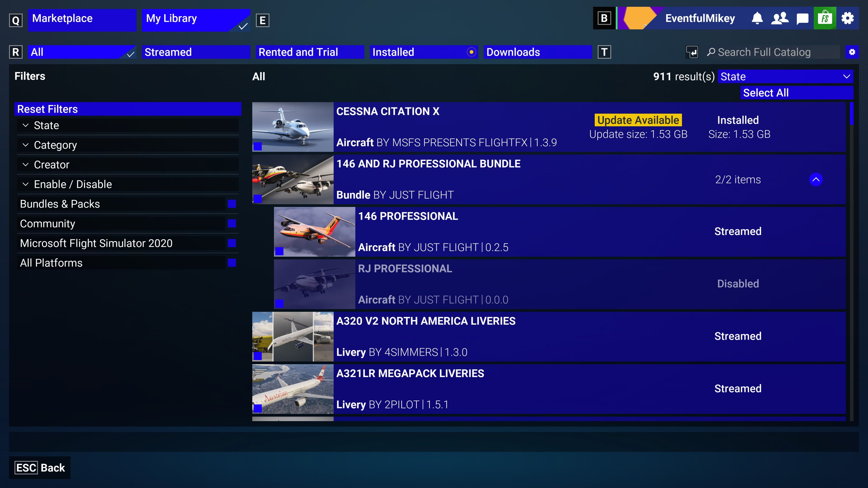
Task: Open the friends list icon
Action: (x=780, y=18)
